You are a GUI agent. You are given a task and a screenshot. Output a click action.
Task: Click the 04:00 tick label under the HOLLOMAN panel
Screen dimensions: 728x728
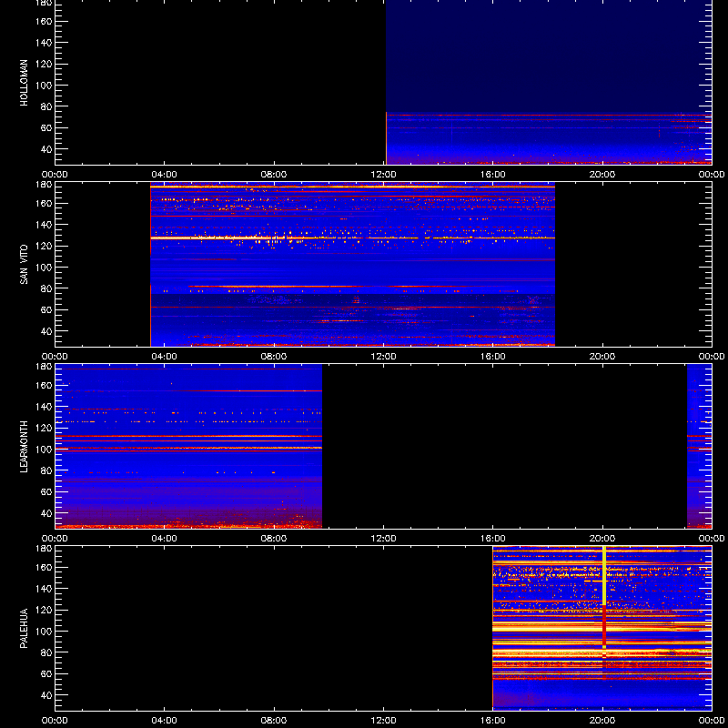point(165,175)
